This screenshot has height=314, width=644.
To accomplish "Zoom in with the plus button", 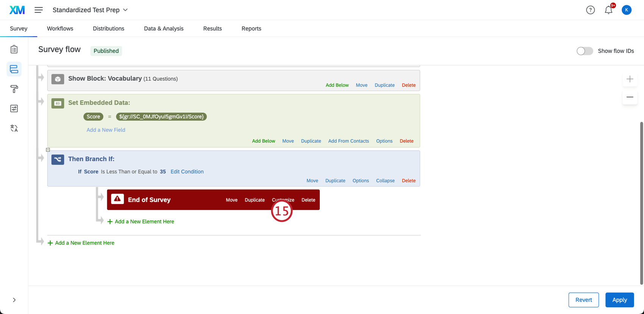I will pyautogui.click(x=630, y=79).
